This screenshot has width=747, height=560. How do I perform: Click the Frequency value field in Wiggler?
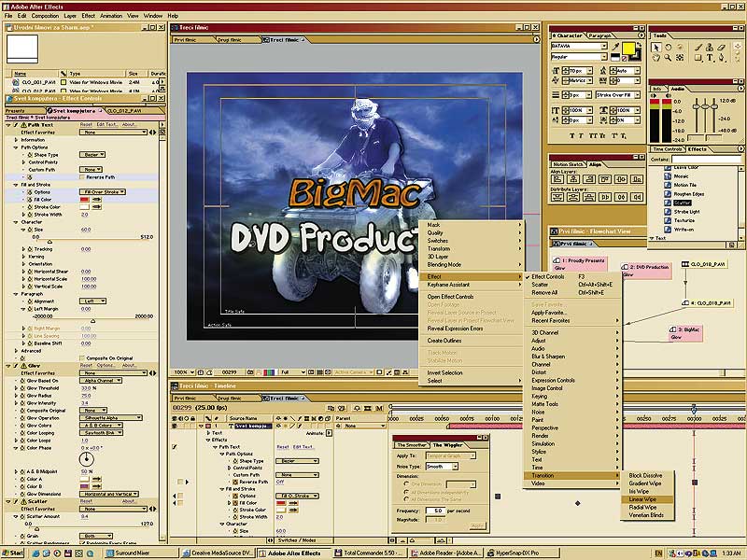point(435,511)
